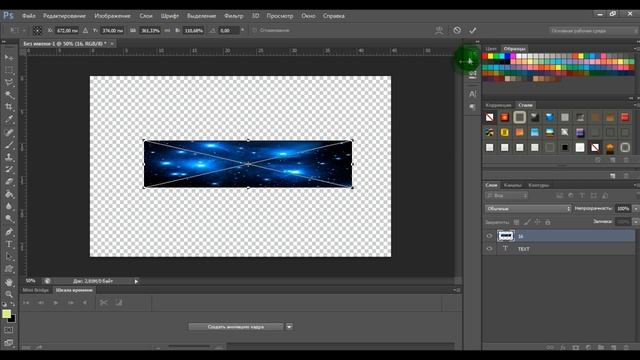Viewport: 640px width, 360px height.
Task: Open the foreground color picker
Action: [x=6, y=314]
